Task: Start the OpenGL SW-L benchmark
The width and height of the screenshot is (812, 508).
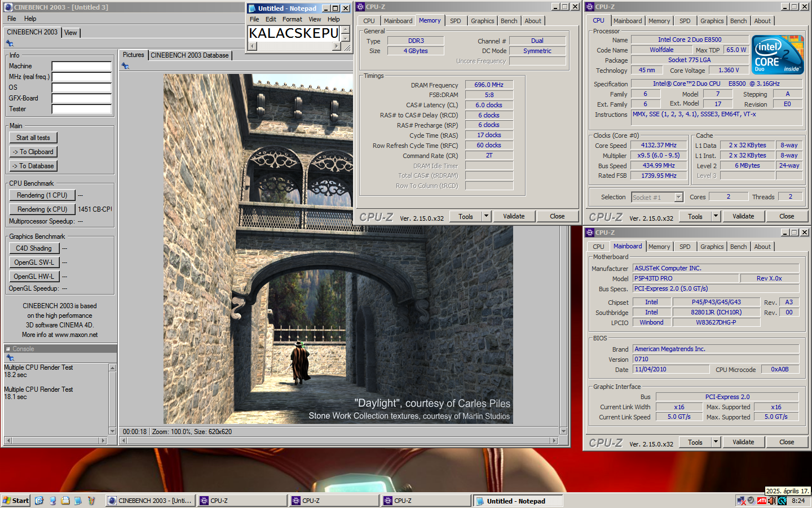Action: 34,262
